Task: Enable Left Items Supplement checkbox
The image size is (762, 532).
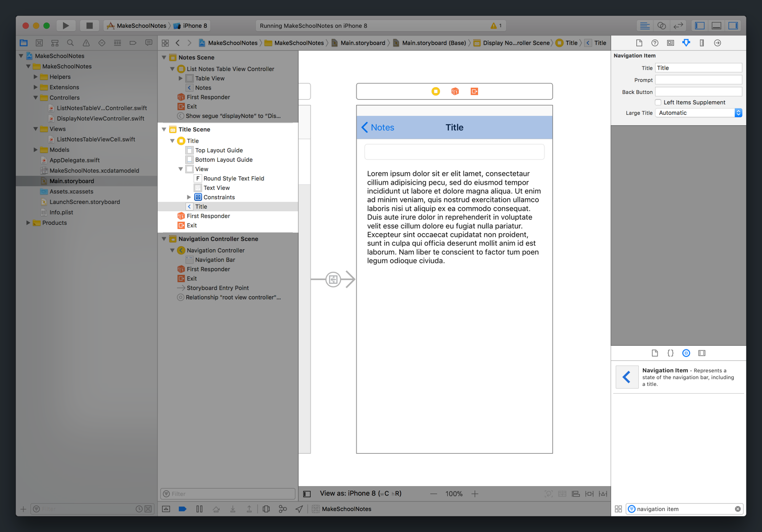Action: click(x=658, y=102)
